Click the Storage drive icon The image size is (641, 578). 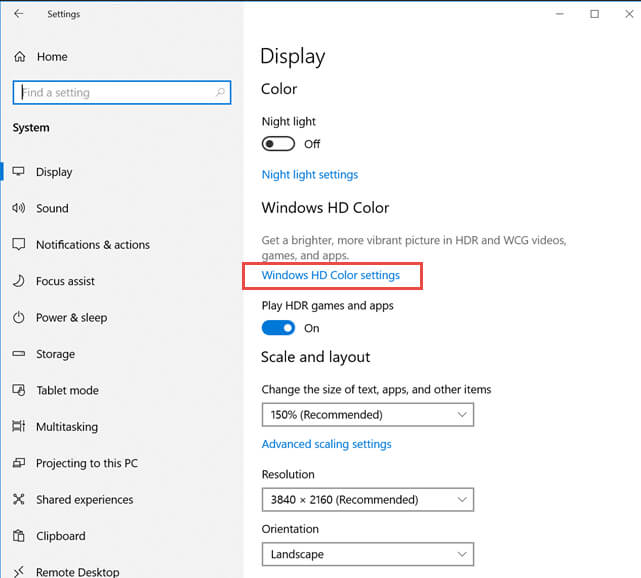point(18,354)
